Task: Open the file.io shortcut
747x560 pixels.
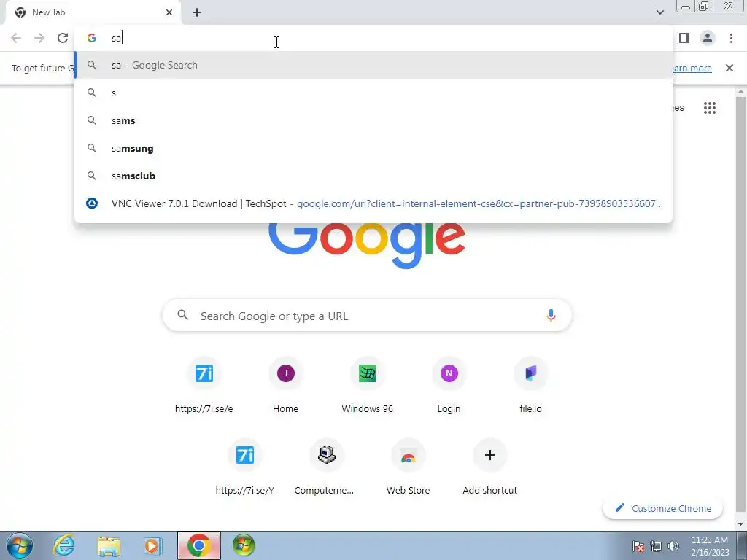Action: [x=531, y=386]
